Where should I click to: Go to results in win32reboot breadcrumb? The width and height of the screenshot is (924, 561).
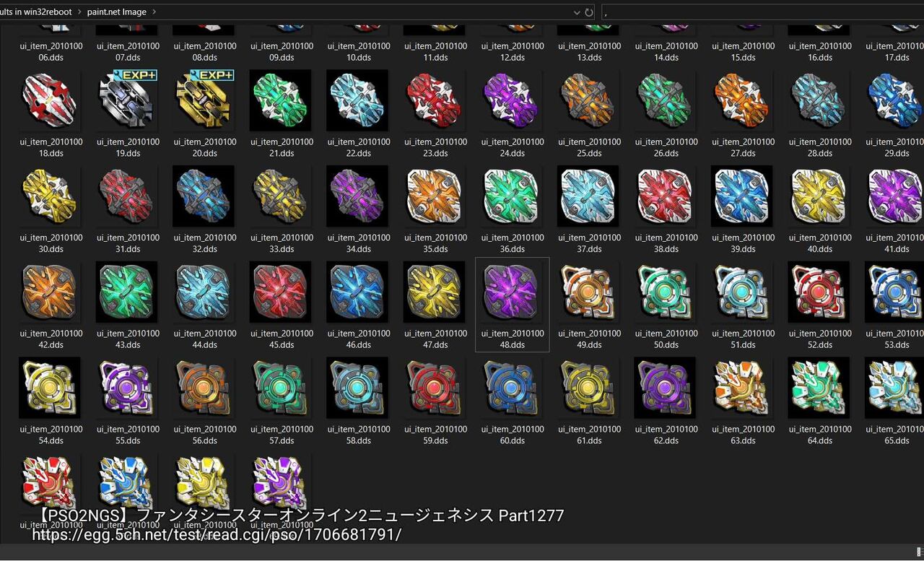click(36, 12)
